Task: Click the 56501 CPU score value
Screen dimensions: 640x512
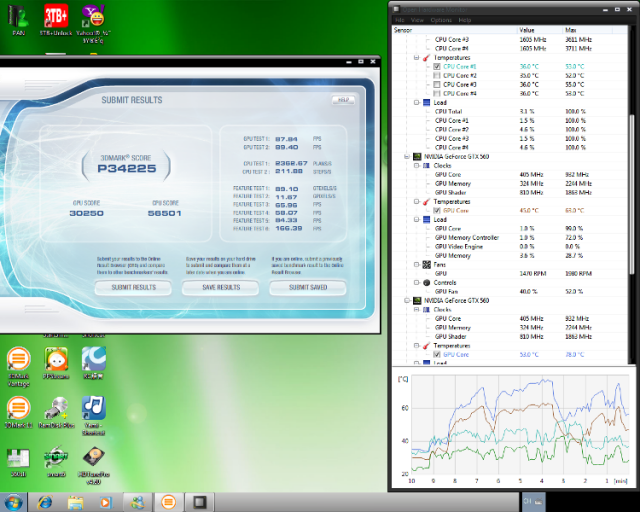Action: pyautogui.click(x=164, y=213)
